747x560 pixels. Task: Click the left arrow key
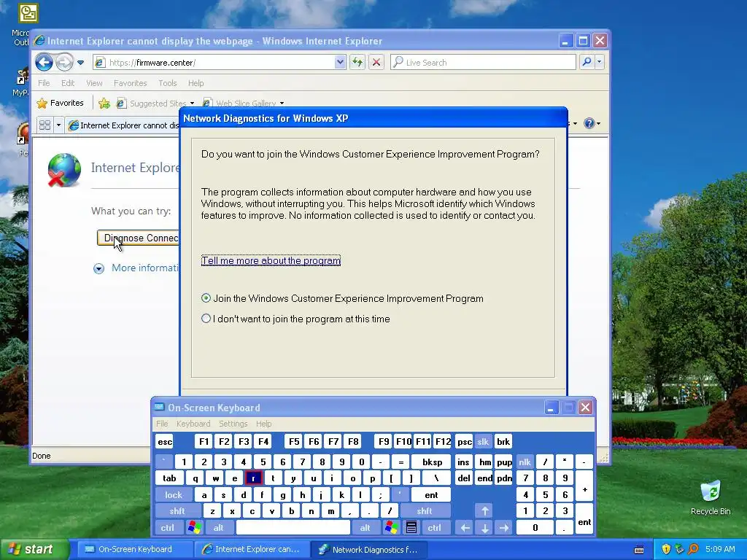tap(465, 528)
